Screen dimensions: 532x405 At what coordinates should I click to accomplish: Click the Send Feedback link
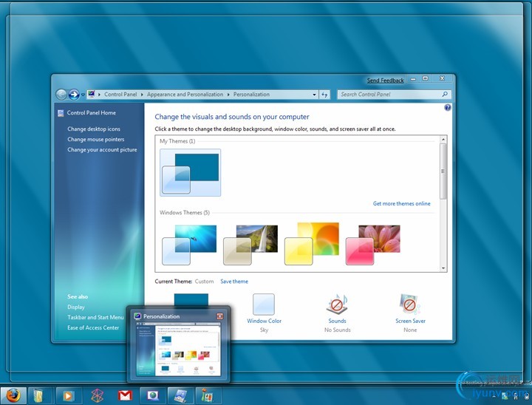[386, 81]
